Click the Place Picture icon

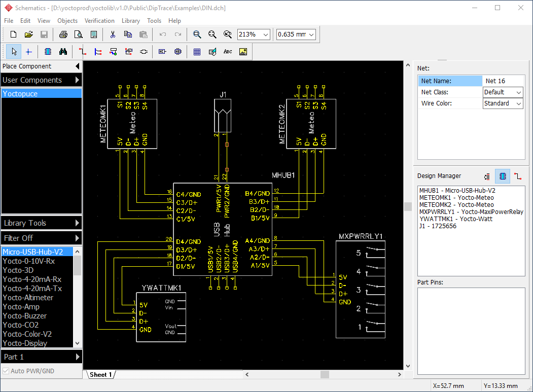pyautogui.click(x=243, y=52)
